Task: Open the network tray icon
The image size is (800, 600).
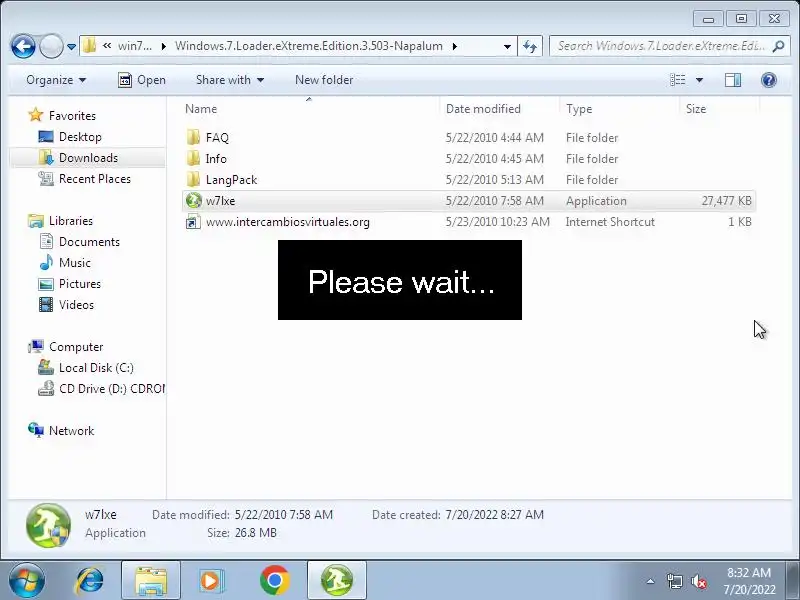Action: click(674, 581)
